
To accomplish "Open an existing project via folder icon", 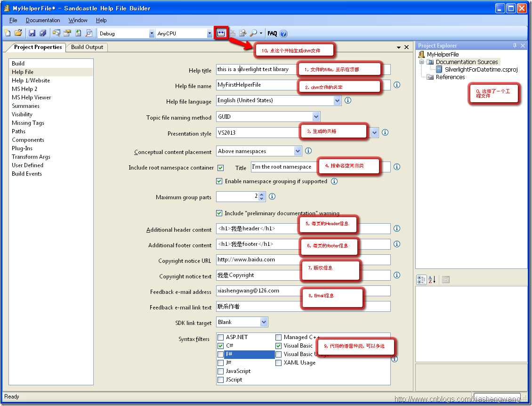I will [19, 32].
